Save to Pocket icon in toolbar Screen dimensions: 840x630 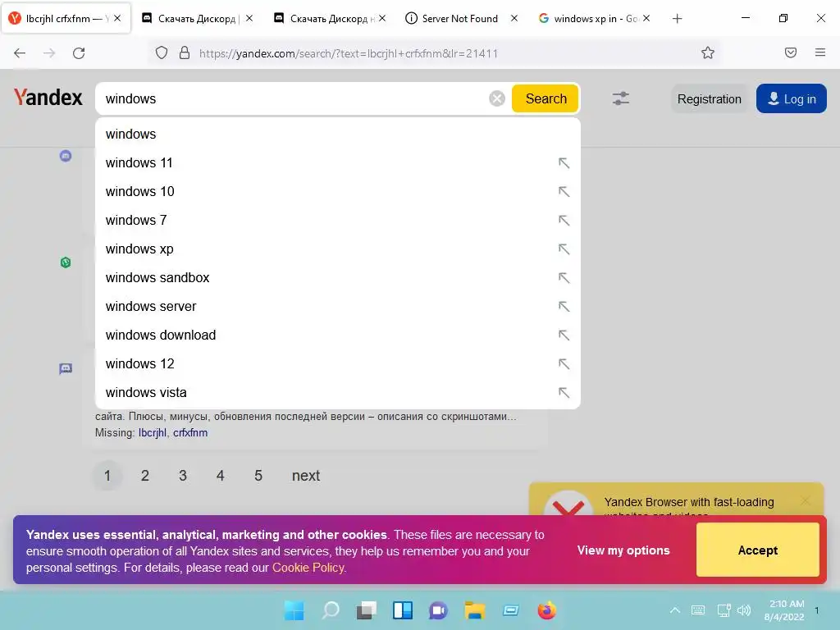790,52
